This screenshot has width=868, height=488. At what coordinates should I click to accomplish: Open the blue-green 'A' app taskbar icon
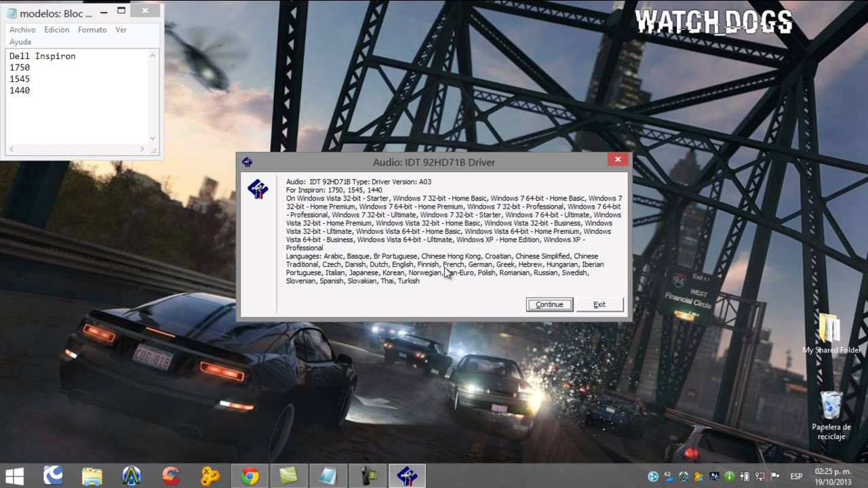click(132, 476)
